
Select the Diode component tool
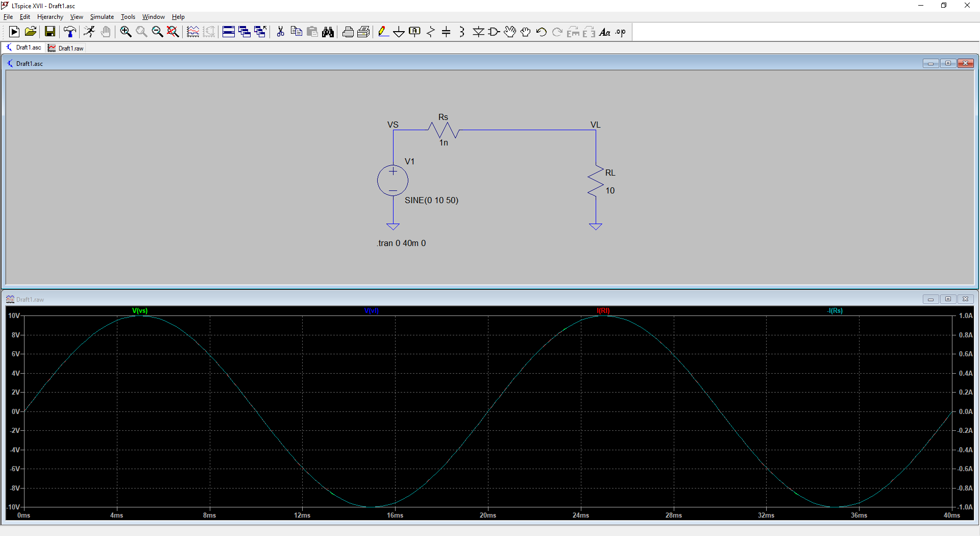click(x=478, y=32)
